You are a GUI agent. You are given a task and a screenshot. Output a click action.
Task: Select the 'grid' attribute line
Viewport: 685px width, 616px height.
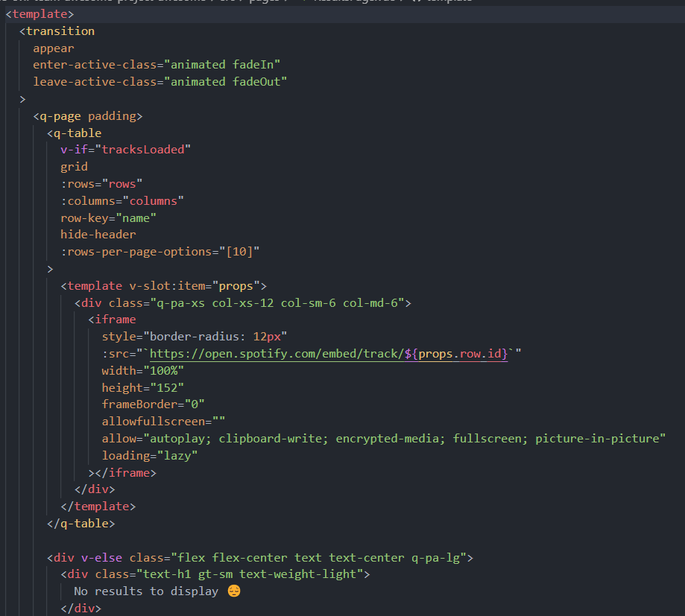pyautogui.click(x=74, y=167)
